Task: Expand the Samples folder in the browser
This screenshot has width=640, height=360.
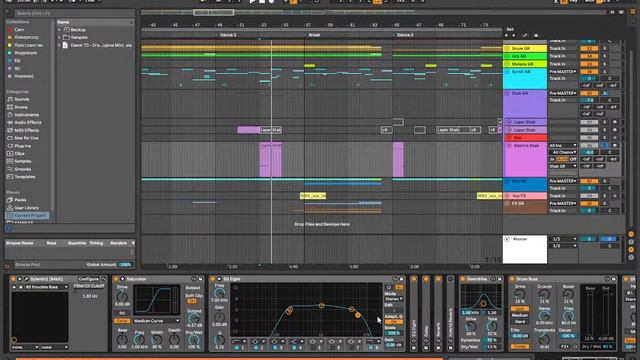Action: (x=60, y=38)
